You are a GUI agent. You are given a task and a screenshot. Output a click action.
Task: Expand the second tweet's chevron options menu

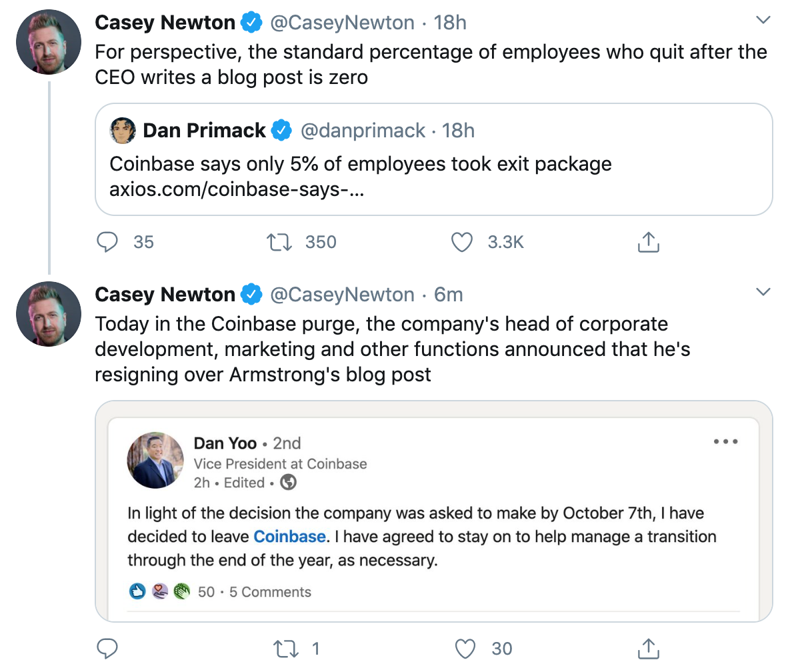point(763,292)
